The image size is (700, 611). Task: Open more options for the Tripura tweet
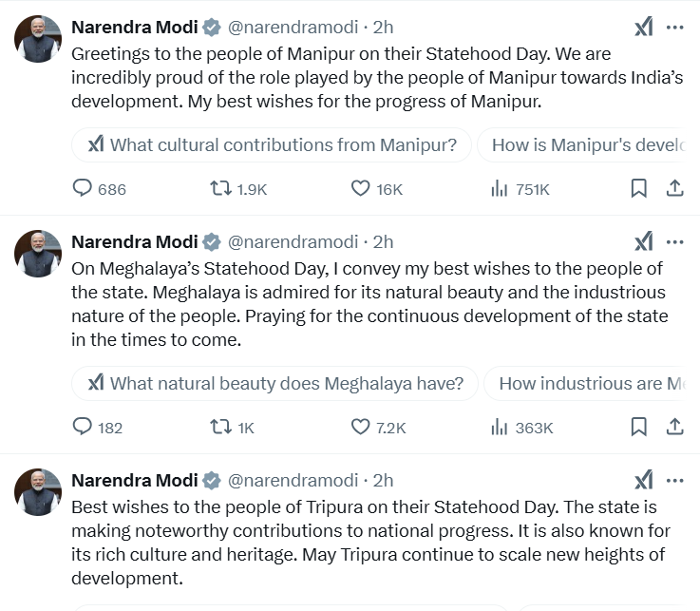coord(674,480)
